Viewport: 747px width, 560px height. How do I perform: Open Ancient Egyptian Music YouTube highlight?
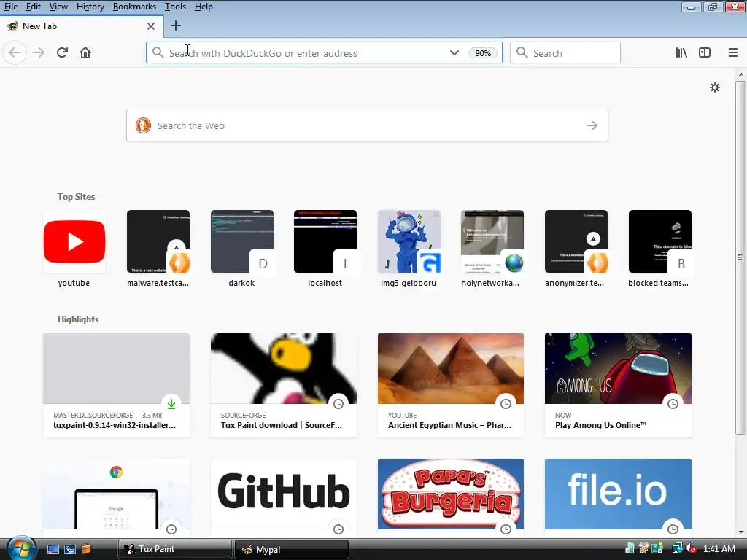tap(451, 385)
